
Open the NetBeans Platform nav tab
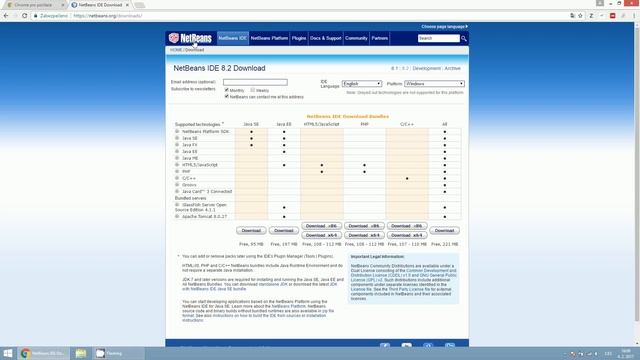pos(269,38)
